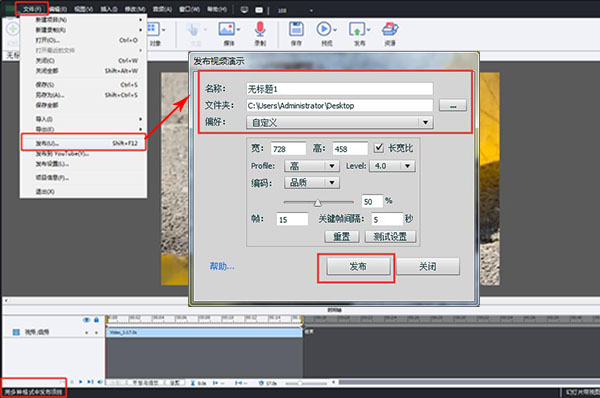Click the Save floppy disk toolbar icon

tap(296, 29)
